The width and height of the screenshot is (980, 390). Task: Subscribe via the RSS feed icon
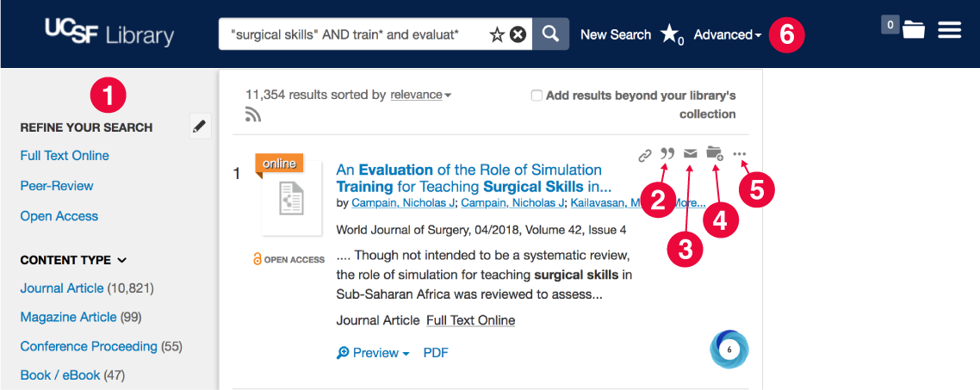pos(253,115)
